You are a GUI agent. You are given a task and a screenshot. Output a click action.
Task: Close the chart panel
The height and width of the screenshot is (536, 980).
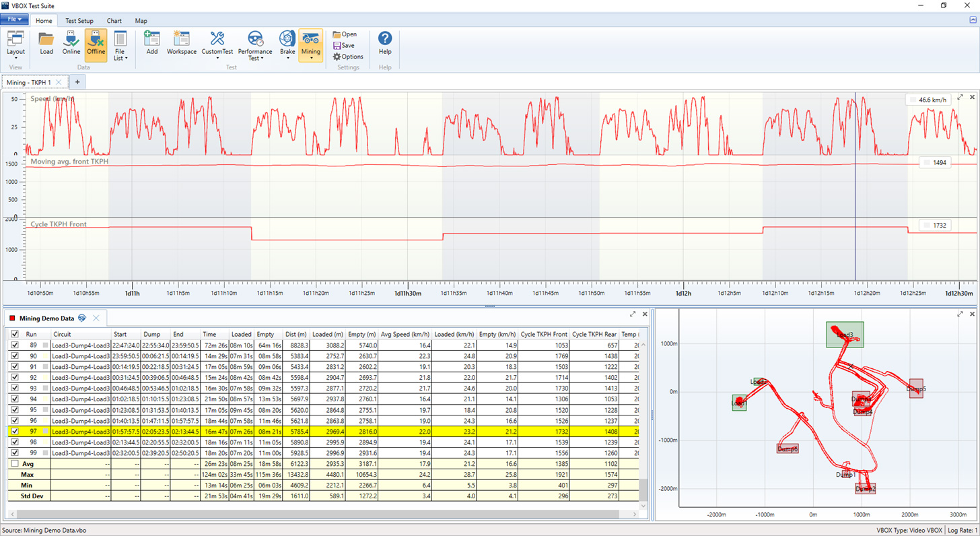(972, 98)
